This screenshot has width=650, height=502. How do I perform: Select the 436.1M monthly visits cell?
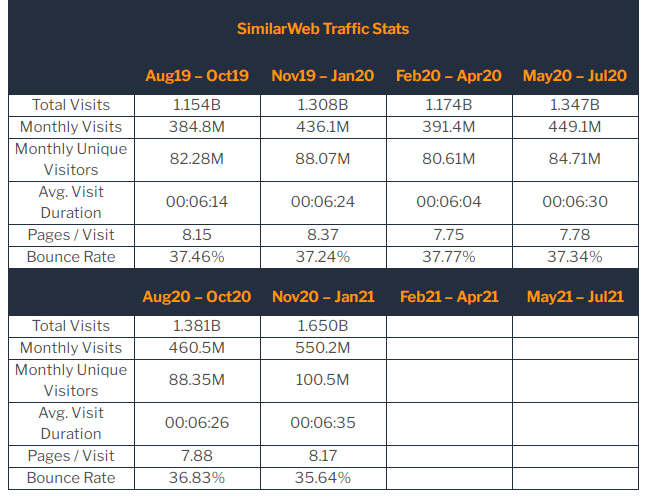click(x=323, y=127)
